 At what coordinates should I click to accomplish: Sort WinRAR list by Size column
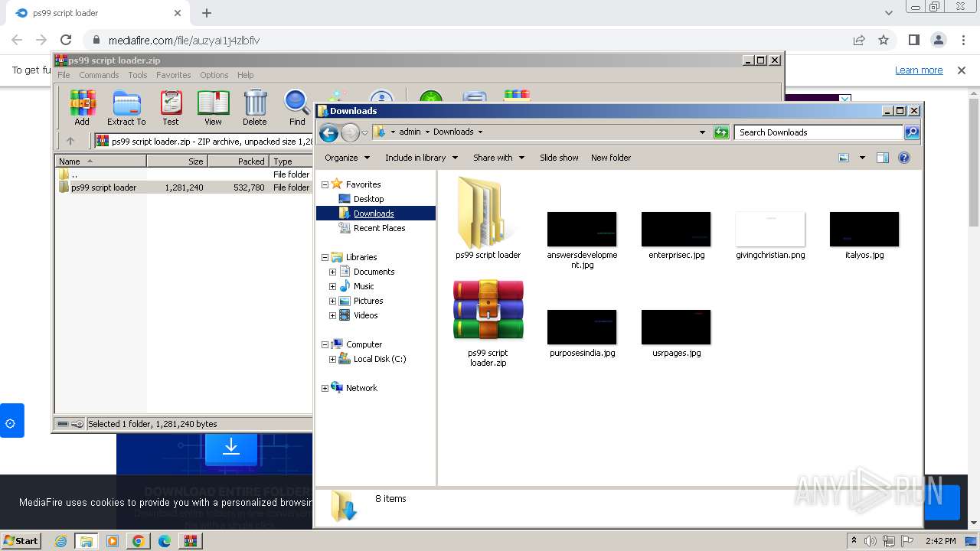pyautogui.click(x=177, y=161)
